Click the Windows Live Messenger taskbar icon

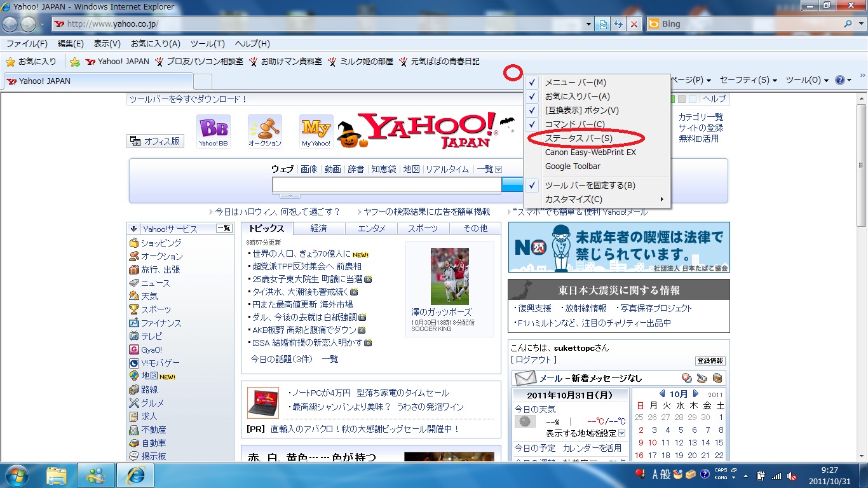96,475
